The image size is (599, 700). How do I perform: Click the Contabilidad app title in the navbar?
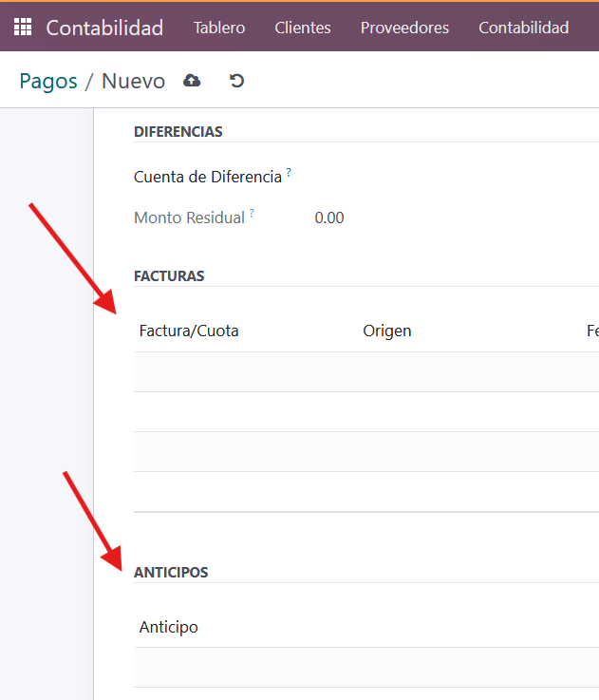click(104, 28)
